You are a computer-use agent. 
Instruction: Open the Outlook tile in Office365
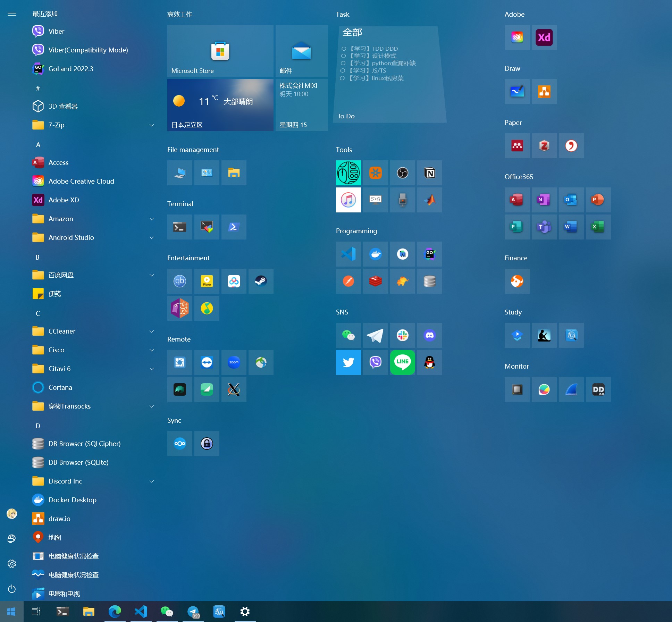571,200
